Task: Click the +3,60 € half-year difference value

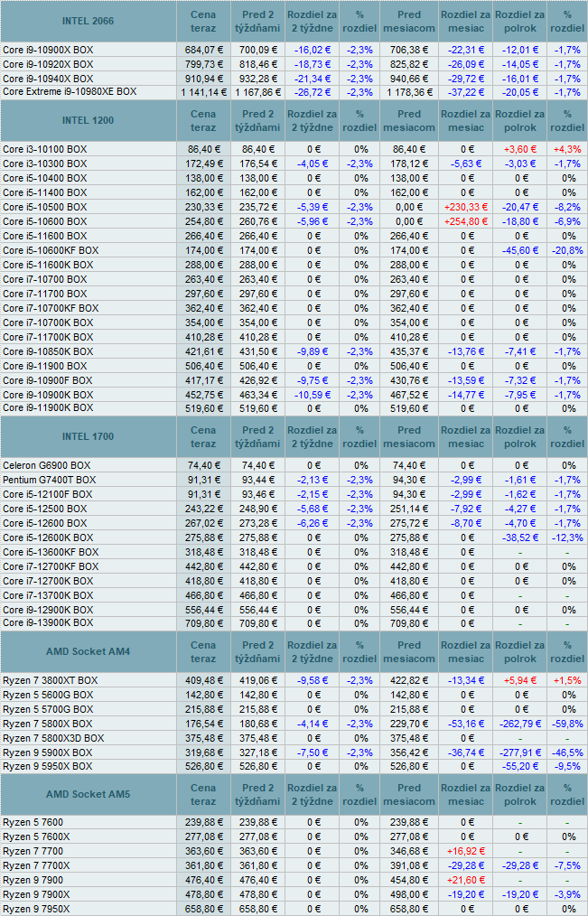Action: coord(519,150)
